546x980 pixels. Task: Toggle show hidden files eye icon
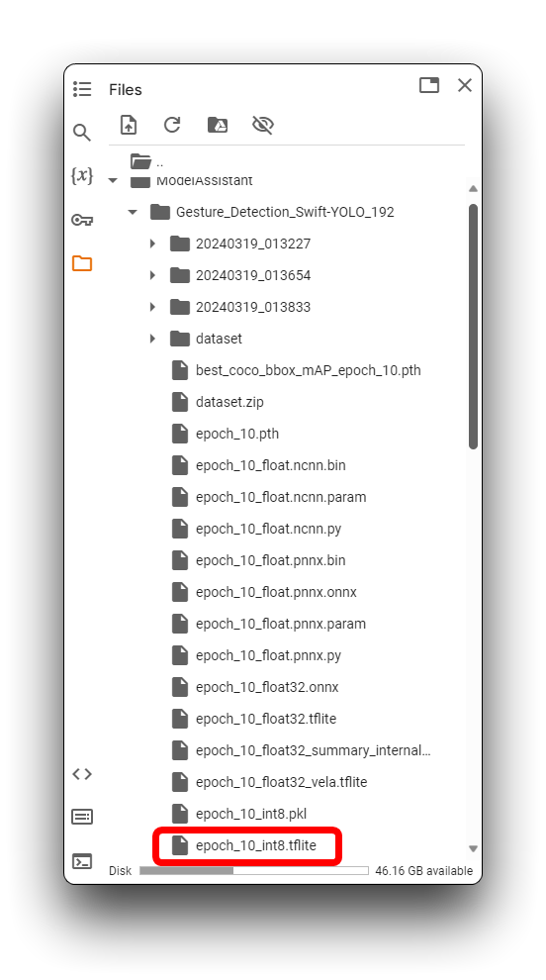point(263,125)
